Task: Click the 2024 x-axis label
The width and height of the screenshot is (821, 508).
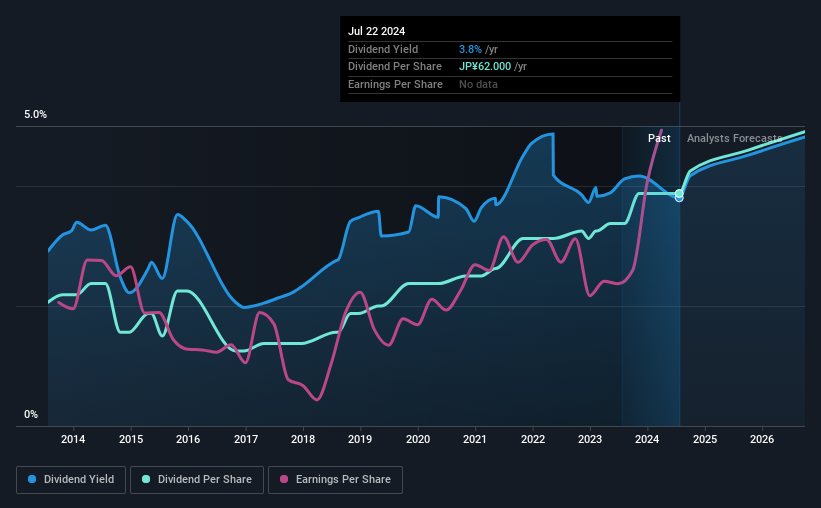Action: (647, 439)
